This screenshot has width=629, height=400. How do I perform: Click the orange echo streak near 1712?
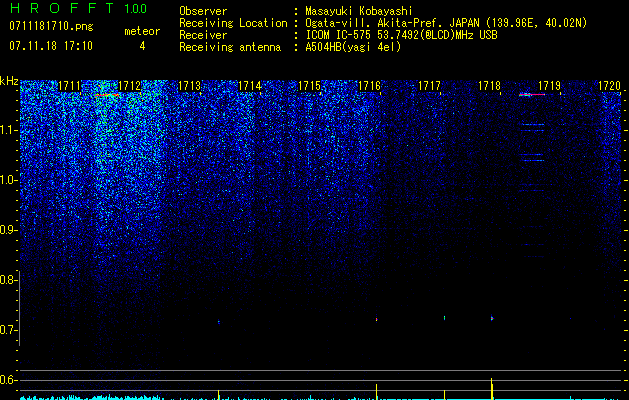(107, 95)
